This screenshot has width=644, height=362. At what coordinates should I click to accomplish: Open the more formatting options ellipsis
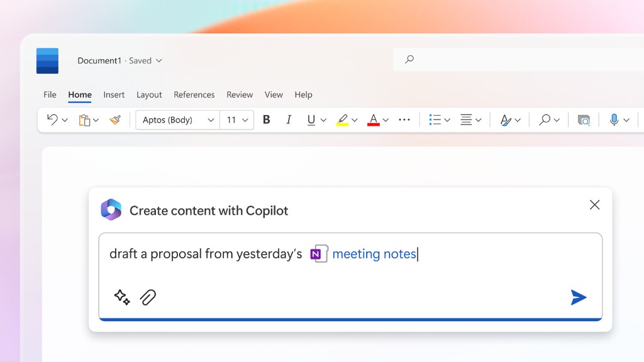tap(404, 119)
